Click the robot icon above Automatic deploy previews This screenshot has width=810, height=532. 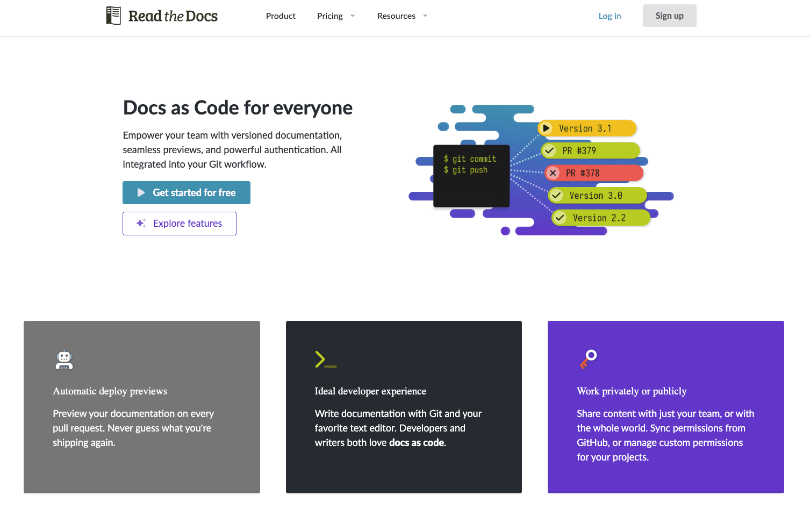(x=64, y=360)
